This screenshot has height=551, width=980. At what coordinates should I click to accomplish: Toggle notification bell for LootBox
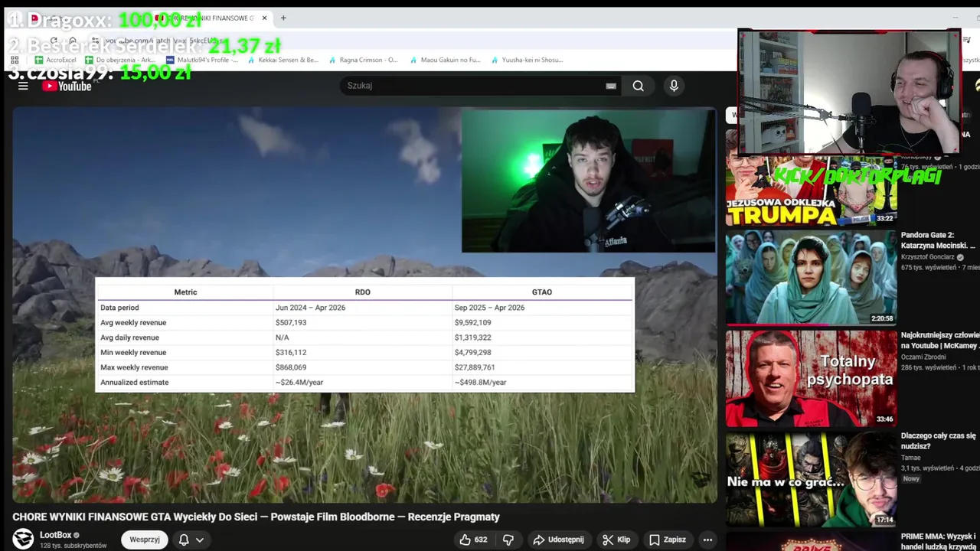pos(184,540)
